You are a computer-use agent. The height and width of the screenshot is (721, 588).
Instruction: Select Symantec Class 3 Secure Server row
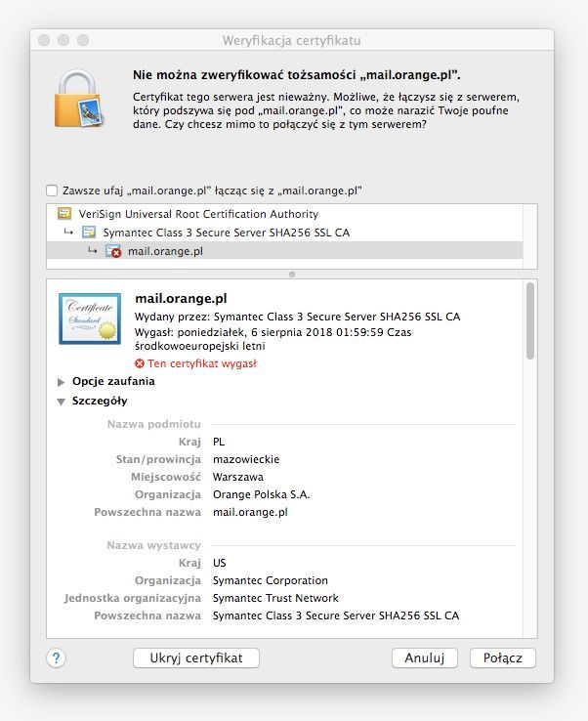pos(226,233)
